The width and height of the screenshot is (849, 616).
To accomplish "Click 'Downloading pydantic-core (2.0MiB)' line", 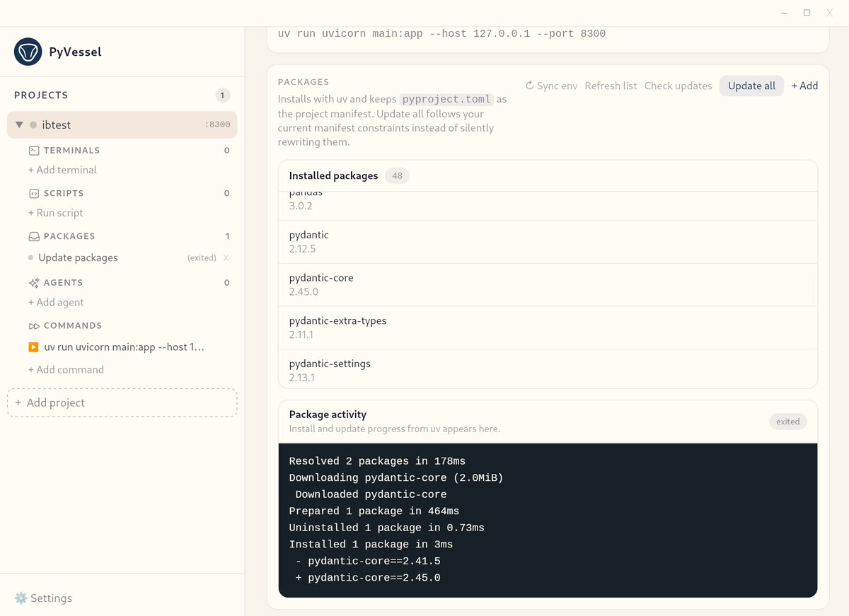I will point(396,478).
